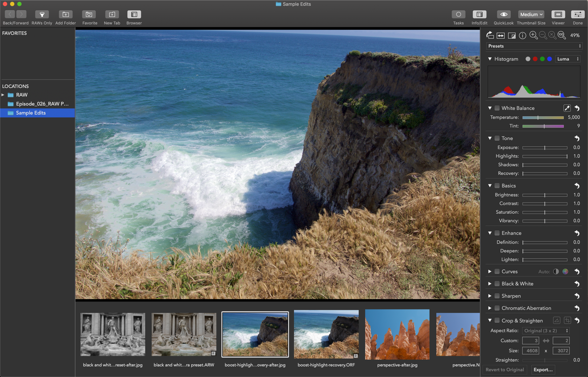Enable the White Balance checkbox

pyautogui.click(x=497, y=108)
